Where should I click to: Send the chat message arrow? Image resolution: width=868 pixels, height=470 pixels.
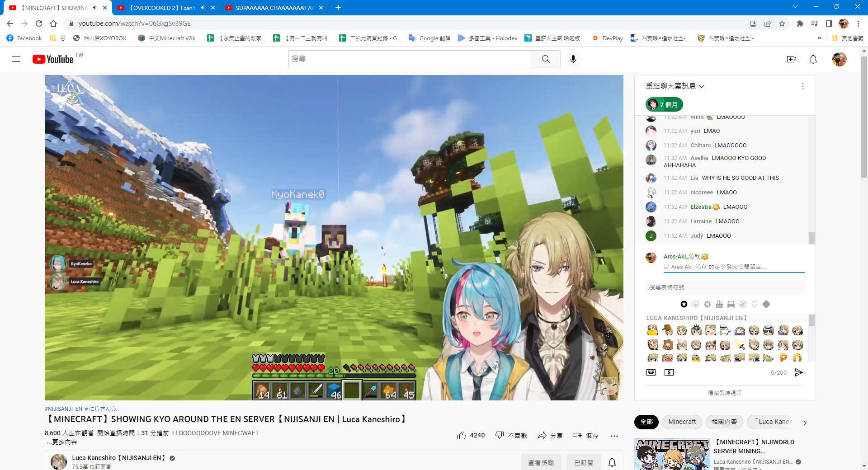799,372
